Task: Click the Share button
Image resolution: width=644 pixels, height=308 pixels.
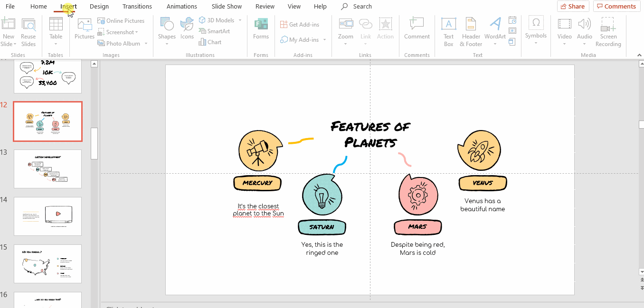Action: (x=573, y=6)
